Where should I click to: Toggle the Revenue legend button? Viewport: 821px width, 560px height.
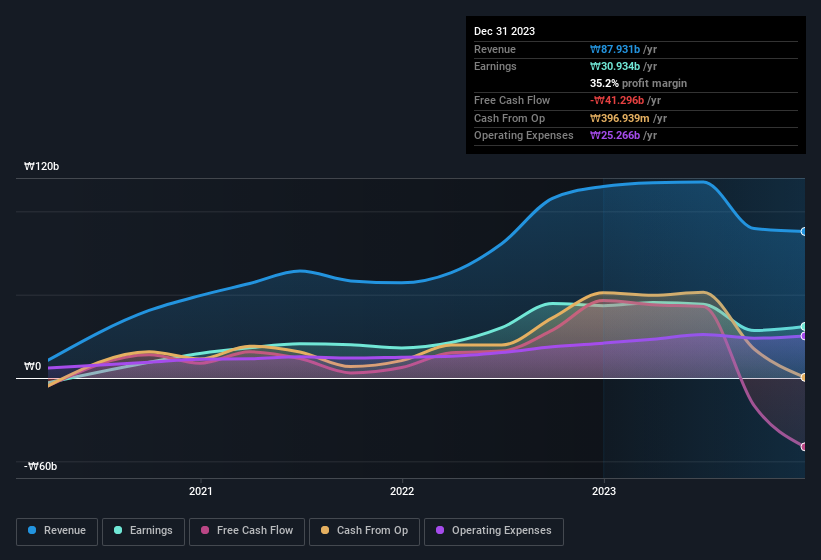pyautogui.click(x=57, y=531)
